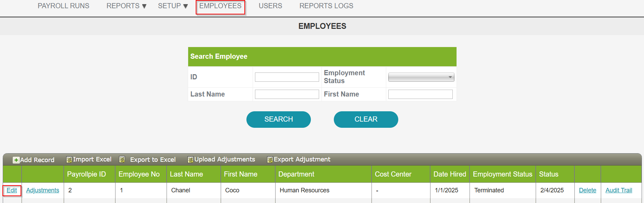This screenshot has height=203, width=644.
Task: Click the SEARCH button
Action: click(x=279, y=120)
